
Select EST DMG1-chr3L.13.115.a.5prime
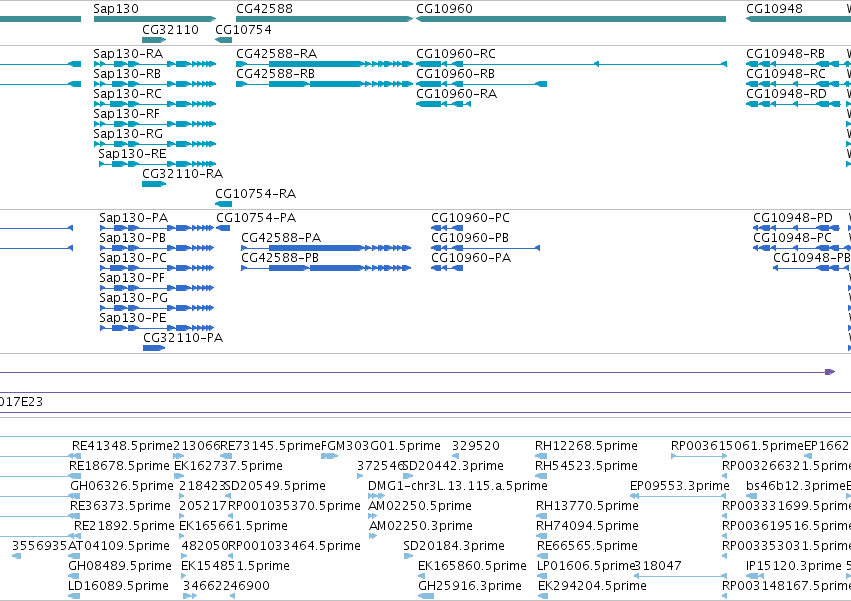click(x=458, y=486)
